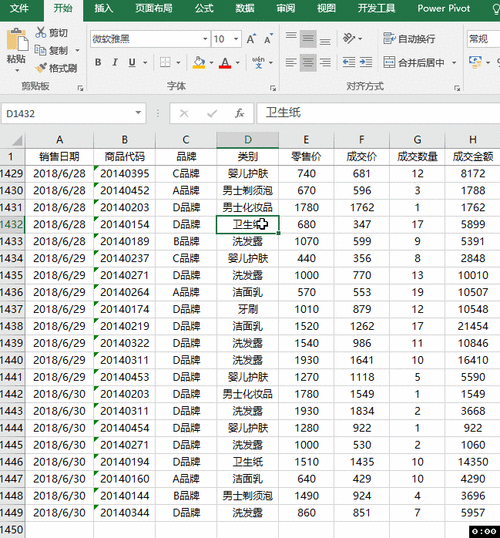Click the phonetic guide (wén) icon
The width and height of the screenshot is (500, 538).
258,62
